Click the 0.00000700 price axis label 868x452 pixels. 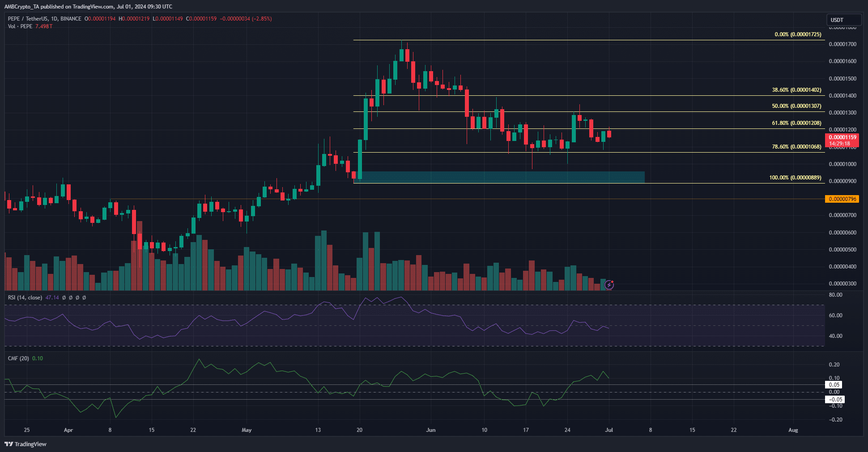coord(842,215)
